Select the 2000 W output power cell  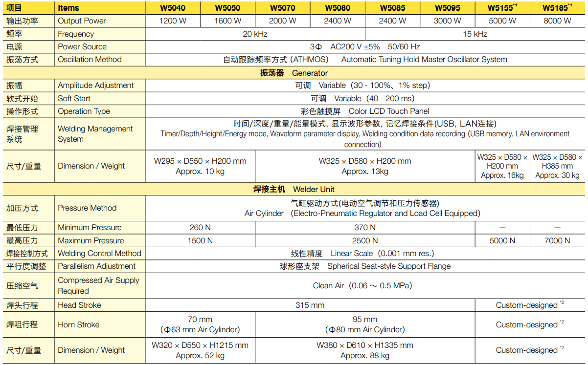tap(282, 21)
